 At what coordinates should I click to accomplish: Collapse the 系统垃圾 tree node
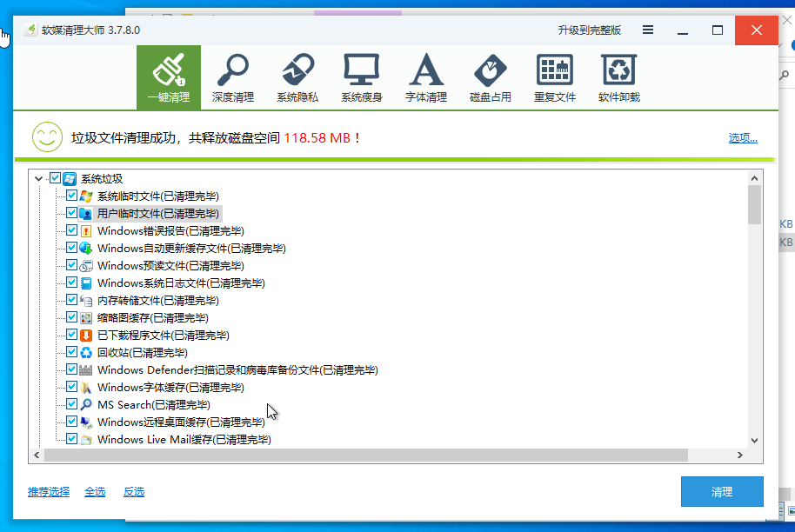coord(38,178)
